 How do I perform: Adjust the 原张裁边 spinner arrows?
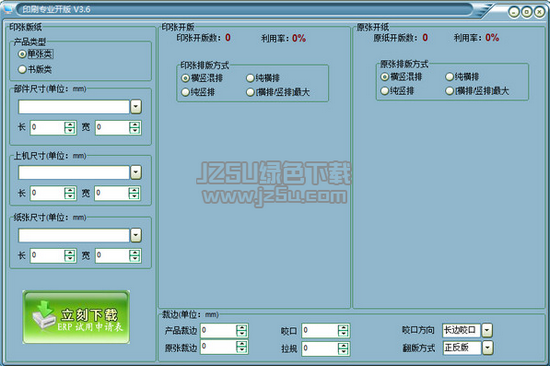242,347
